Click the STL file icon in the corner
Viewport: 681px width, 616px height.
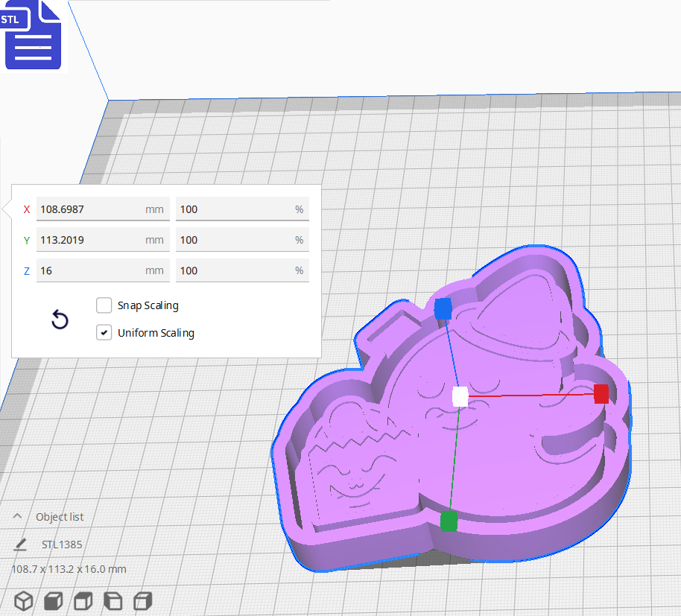click(33, 34)
